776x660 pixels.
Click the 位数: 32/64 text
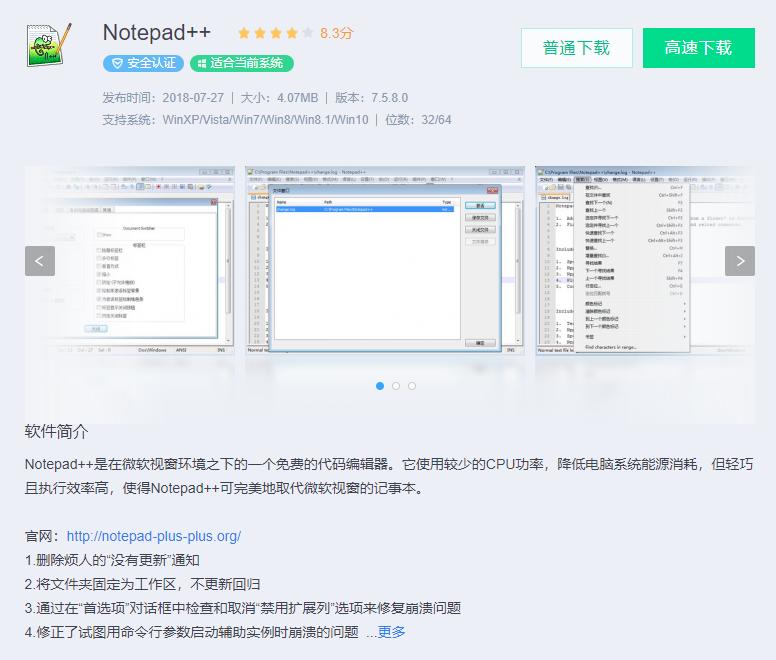418,120
